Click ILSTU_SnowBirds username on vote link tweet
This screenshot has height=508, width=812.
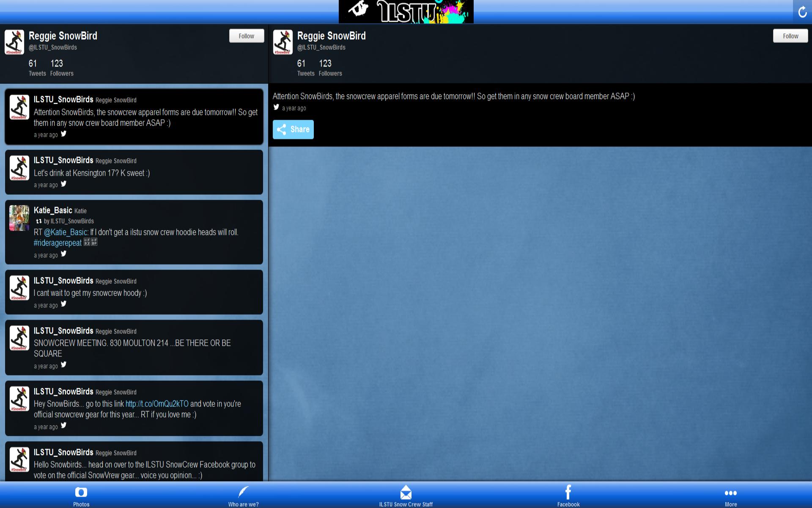click(x=63, y=392)
